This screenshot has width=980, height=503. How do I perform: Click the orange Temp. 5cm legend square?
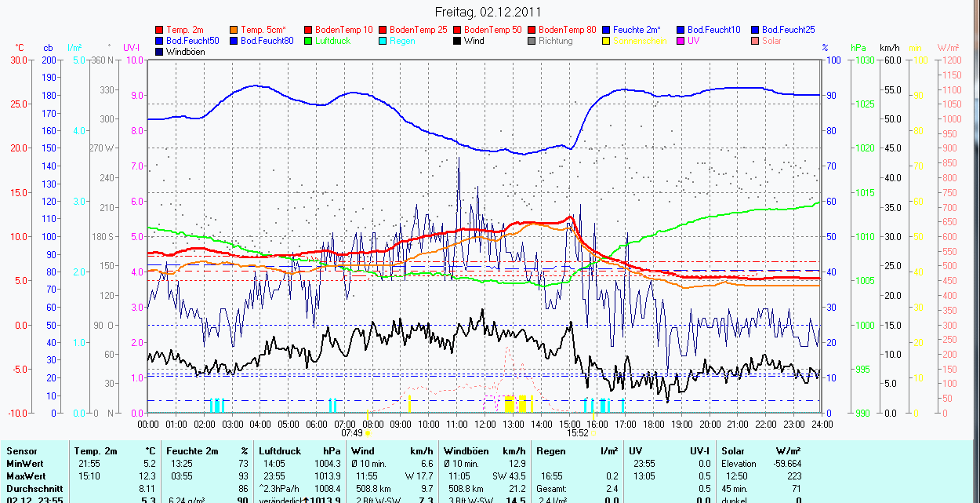tap(234, 30)
